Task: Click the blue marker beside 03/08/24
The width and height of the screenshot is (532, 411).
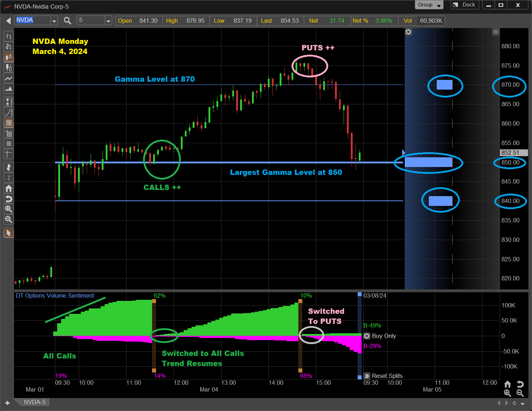Action: (x=359, y=294)
